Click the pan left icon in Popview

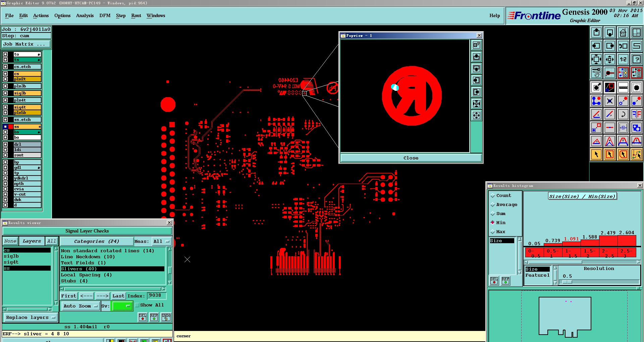[x=476, y=80]
